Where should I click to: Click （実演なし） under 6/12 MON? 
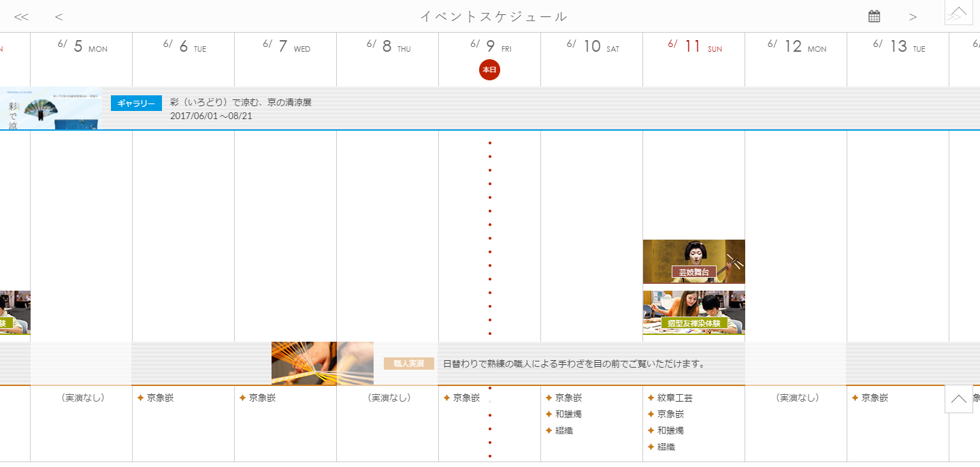(797, 398)
